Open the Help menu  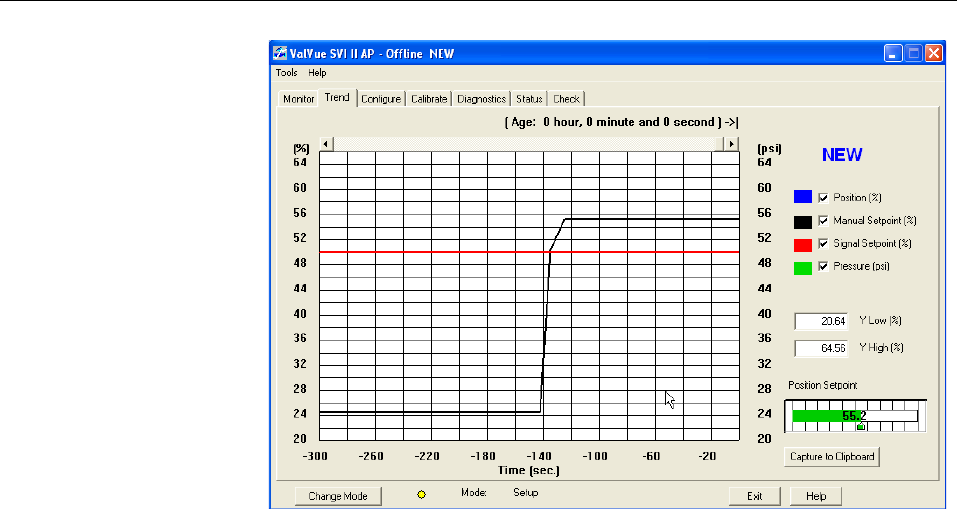coord(317,73)
